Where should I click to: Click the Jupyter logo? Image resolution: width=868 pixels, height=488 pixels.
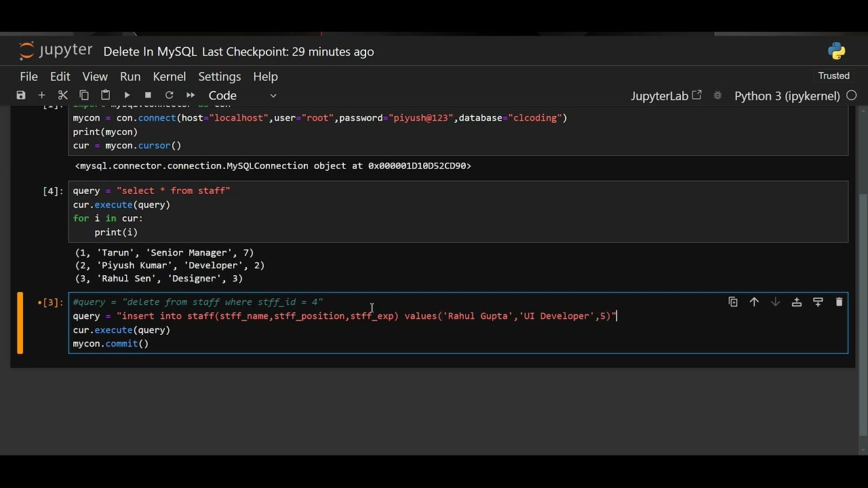click(56, 51)
